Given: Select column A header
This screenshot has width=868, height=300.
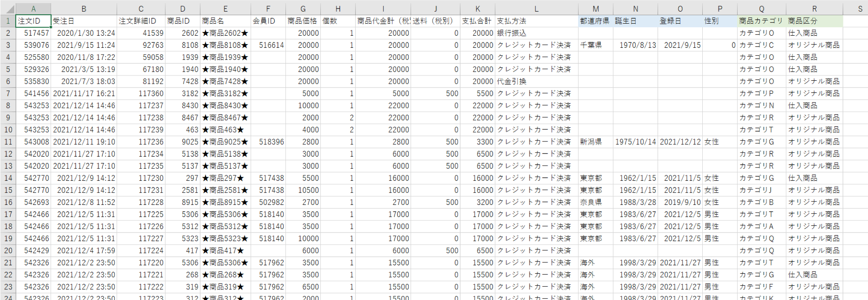Looking at the screenshot, I should click(33, 9).
